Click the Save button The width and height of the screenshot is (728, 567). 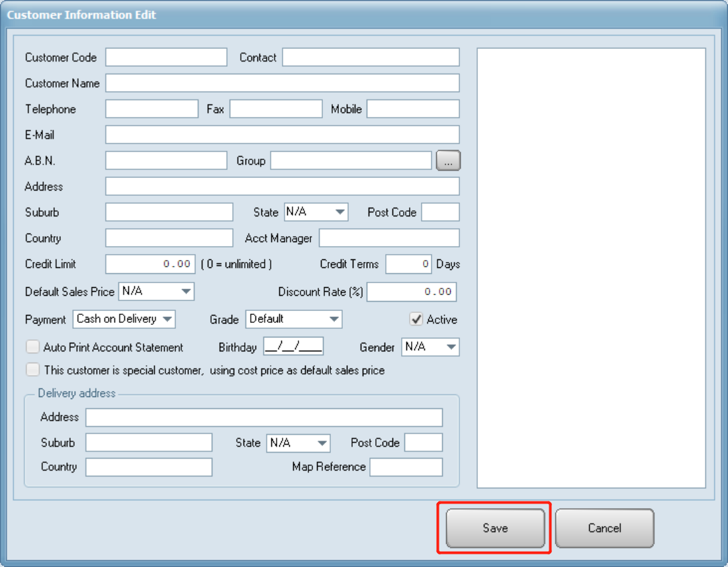494,527
